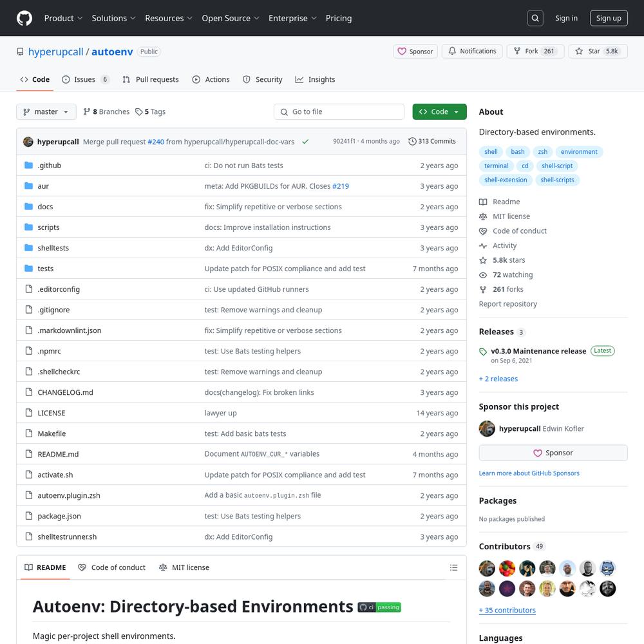Click the CHANGELOG.md file icon
The height and width of the screenshot is (644, 644).
[x=29, y=392]
